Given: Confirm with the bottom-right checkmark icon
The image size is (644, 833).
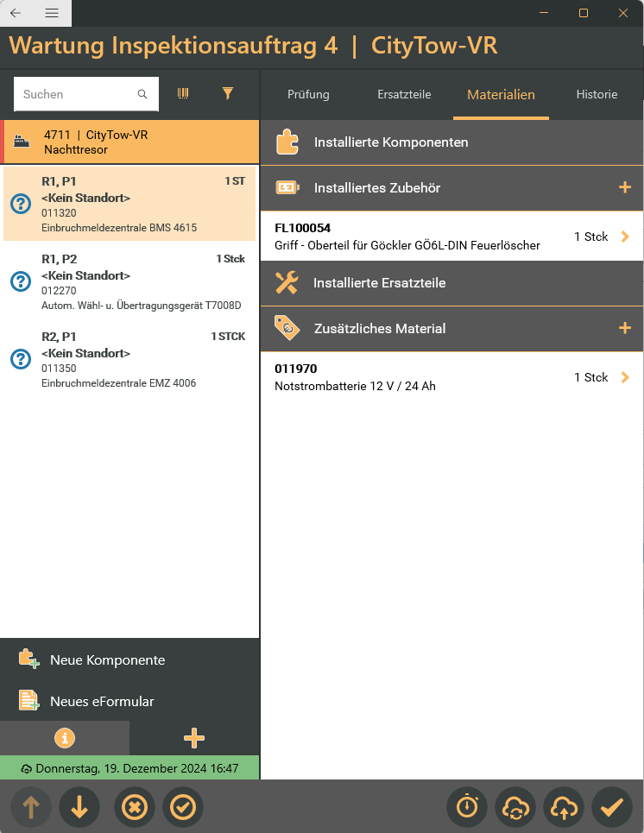Looking at the screenshot, I should 612,808.
